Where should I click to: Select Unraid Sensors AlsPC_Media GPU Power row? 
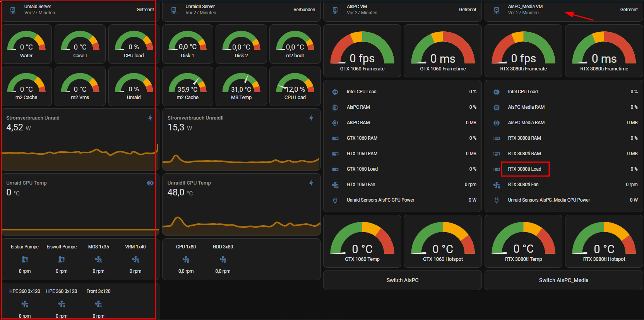tap(563, 200)
